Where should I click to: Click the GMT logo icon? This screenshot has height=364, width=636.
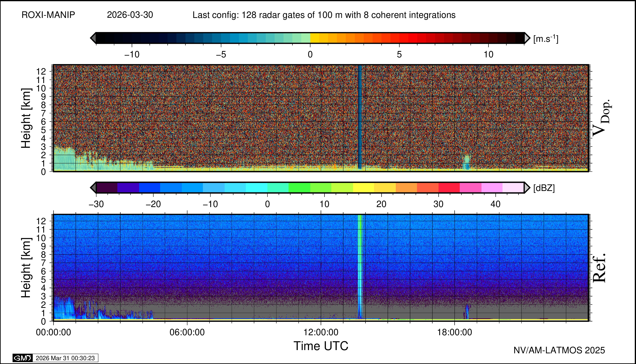click(22, 358)
